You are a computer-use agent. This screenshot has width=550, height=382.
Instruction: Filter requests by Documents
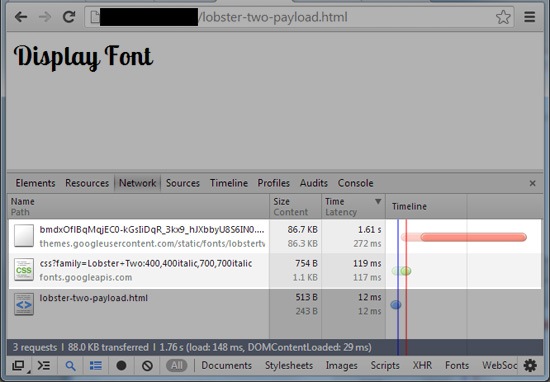226,366
